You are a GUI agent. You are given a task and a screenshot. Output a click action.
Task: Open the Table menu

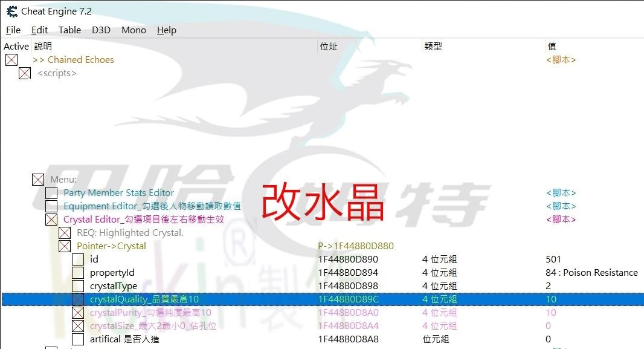point(69,30)
